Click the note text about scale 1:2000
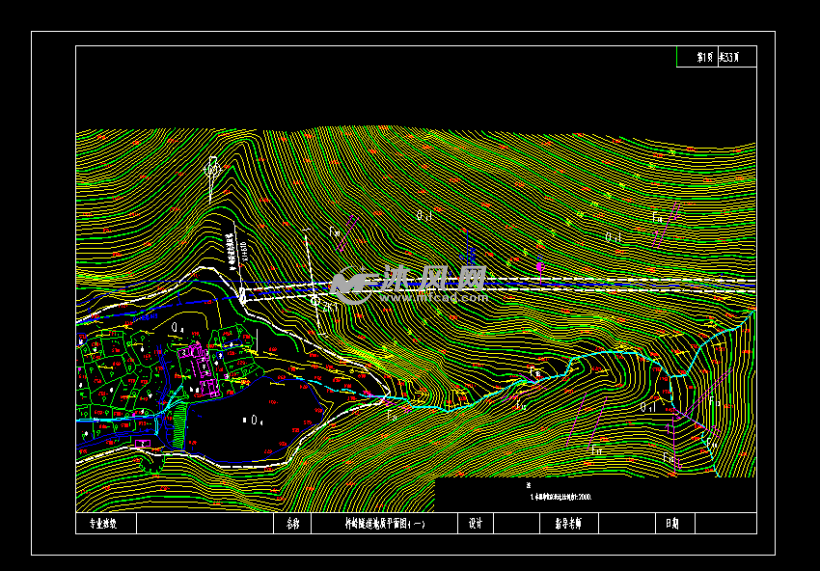 [565, 495]
